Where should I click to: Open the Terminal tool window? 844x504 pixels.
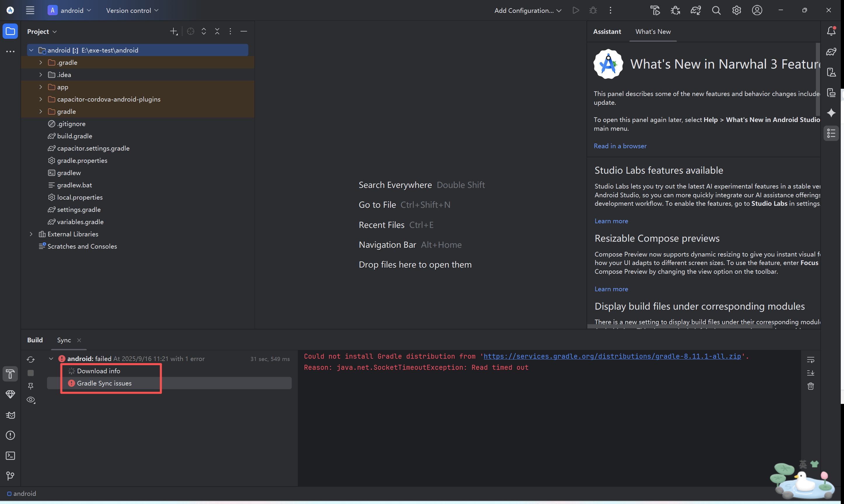click(x=10, y=456)
